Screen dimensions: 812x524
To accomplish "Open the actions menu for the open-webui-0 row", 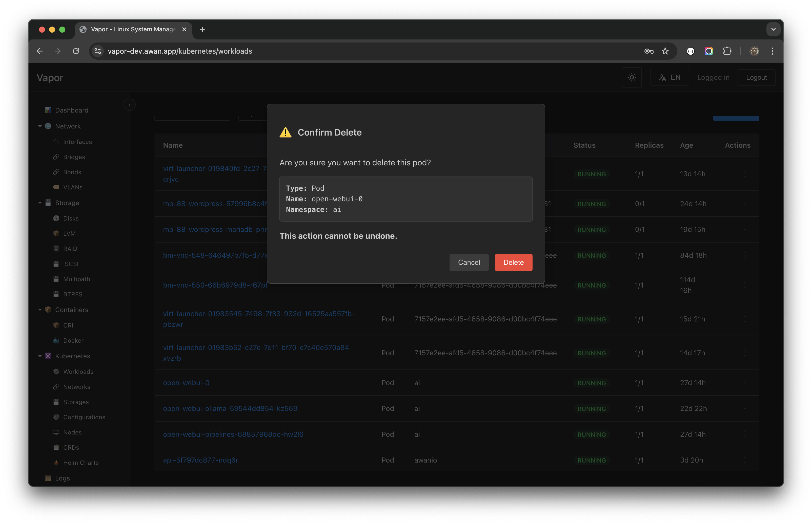I will 745,383.
